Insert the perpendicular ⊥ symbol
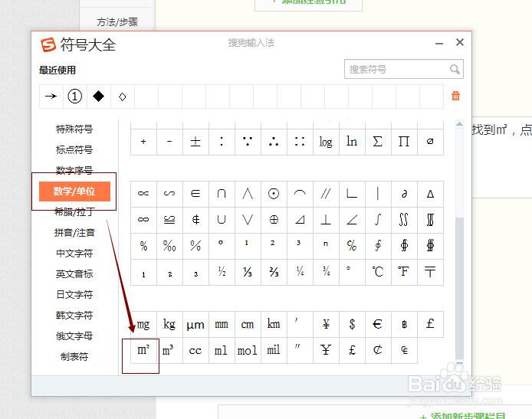 [x=326, y=220]
